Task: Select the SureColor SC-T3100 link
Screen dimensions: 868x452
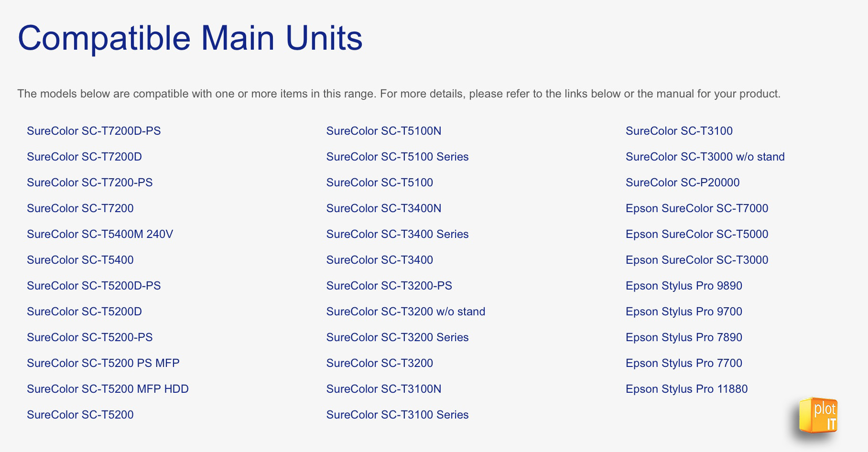Action: coord(679,131)
